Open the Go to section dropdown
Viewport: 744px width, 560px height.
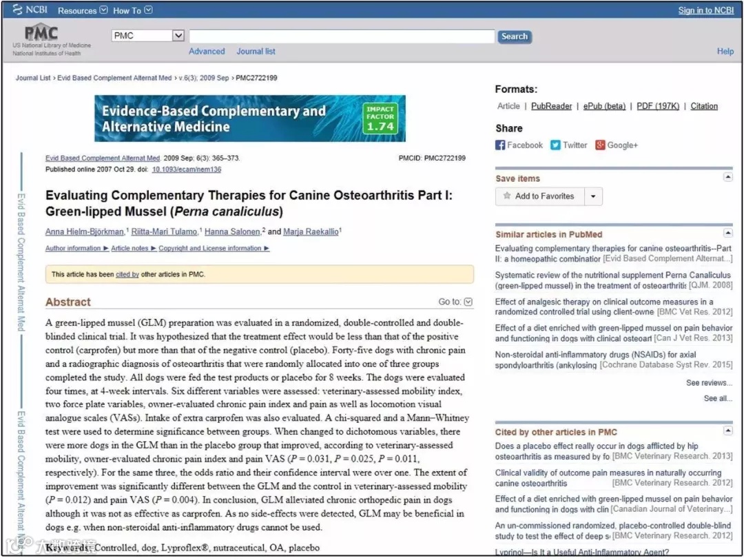[455, 302]
